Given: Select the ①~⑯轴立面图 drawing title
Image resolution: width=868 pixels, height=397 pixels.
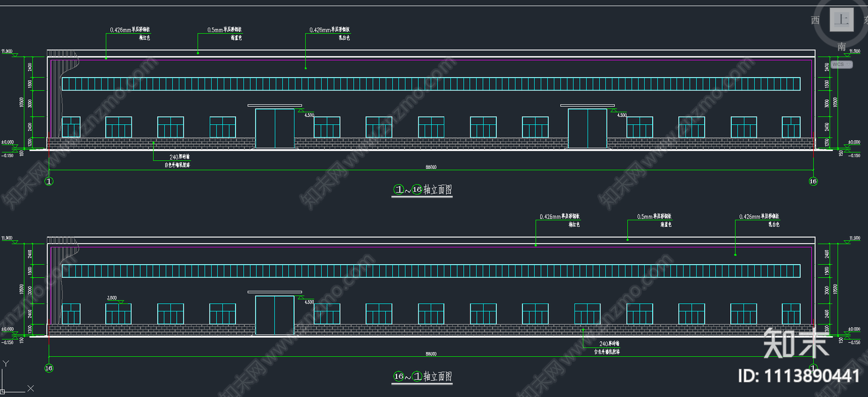Looking at the screenshot, I should click(x=422, y=189).
